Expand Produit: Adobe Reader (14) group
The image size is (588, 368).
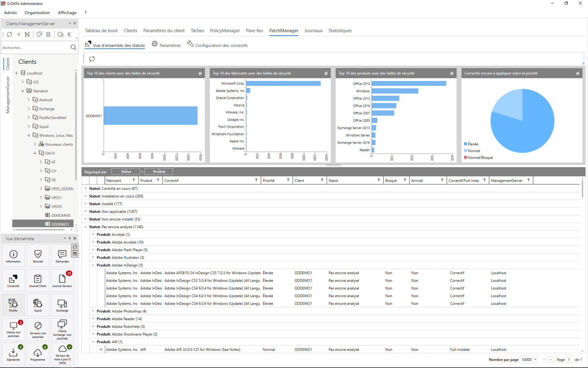94,319
